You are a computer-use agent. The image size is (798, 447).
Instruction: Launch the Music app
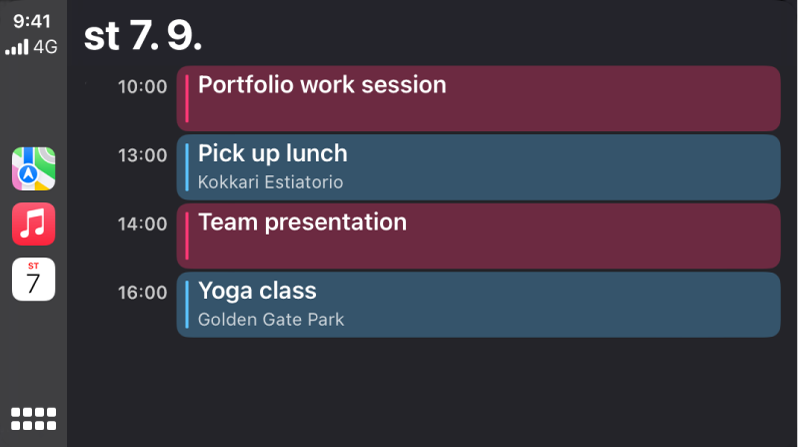point(33,224)
